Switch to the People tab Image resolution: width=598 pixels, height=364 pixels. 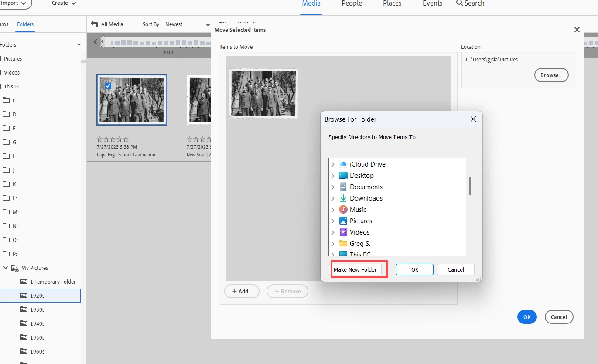pyautogui.click(x=352, y=3)
